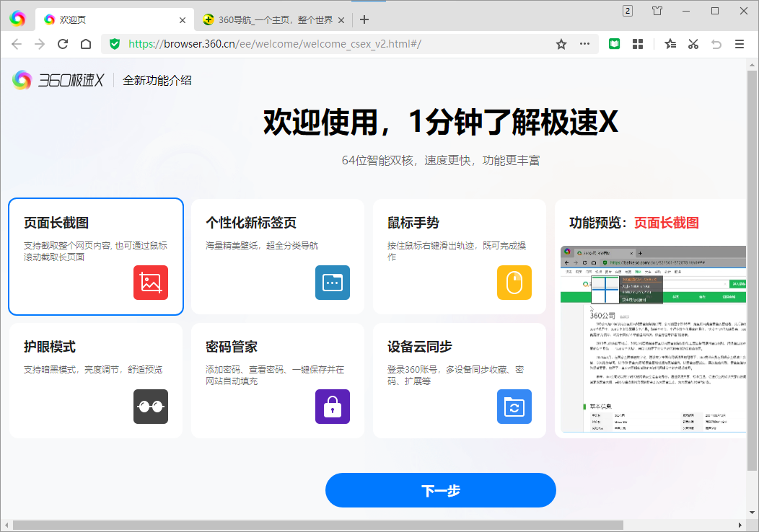Select the 护眼模式 feature card
The width and height of the screenshot is (759, 532).
click(x=96, y=381)
